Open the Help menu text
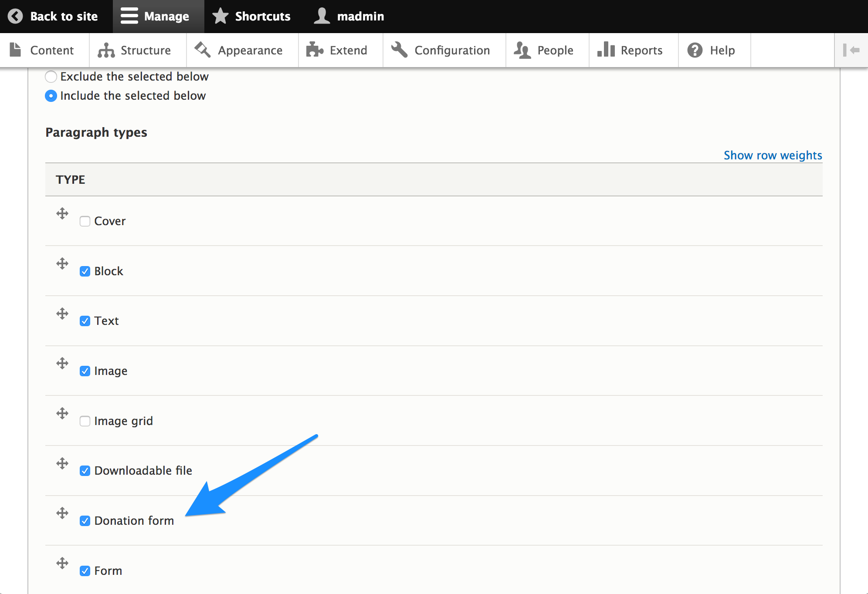868x594 pixels. point(722,51)
